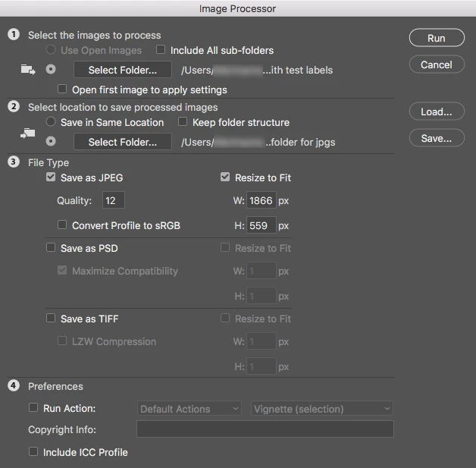This screenshot has height=468, width=476.
Task: Enable Include All sub-folders
Action: click(161, 49)
